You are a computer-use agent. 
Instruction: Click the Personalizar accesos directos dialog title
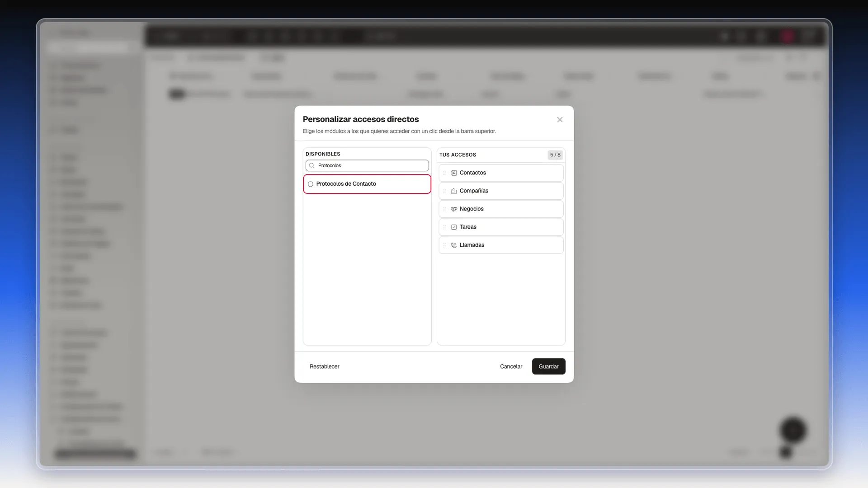point(361,119)
